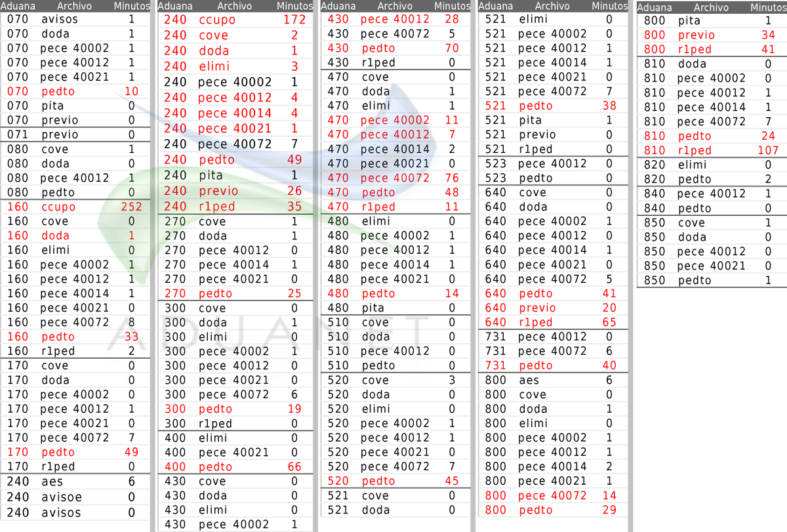Select 'pedto' in the 523 row

coord(536,178)
